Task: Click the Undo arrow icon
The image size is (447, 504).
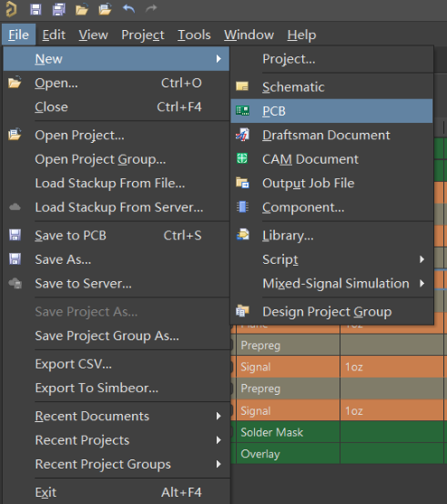Action: 128,9
